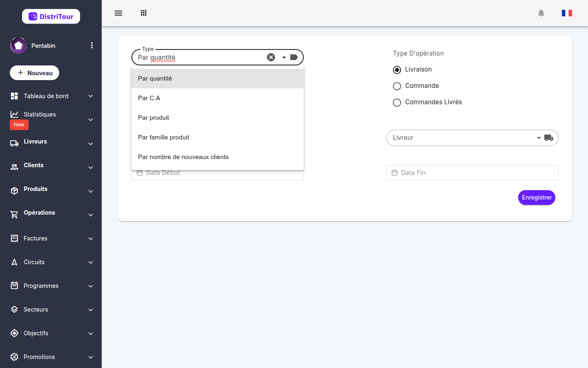Open the Programmes menu label
Viewport: 588px width, 368px height.
point(41,286)
